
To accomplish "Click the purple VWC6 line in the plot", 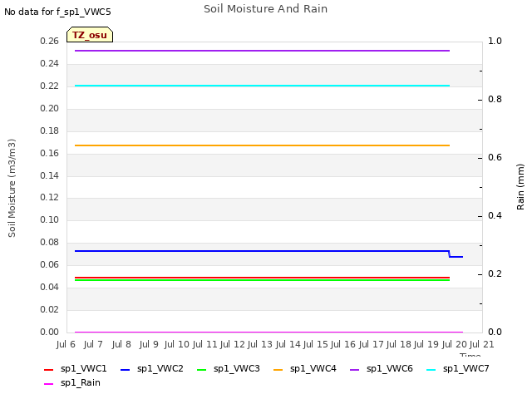I will 262,51.
